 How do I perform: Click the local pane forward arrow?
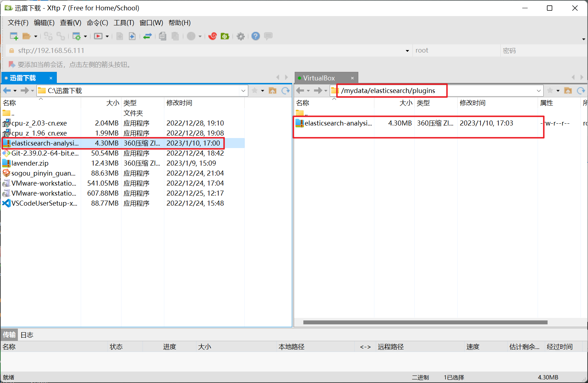coord(24,90)
